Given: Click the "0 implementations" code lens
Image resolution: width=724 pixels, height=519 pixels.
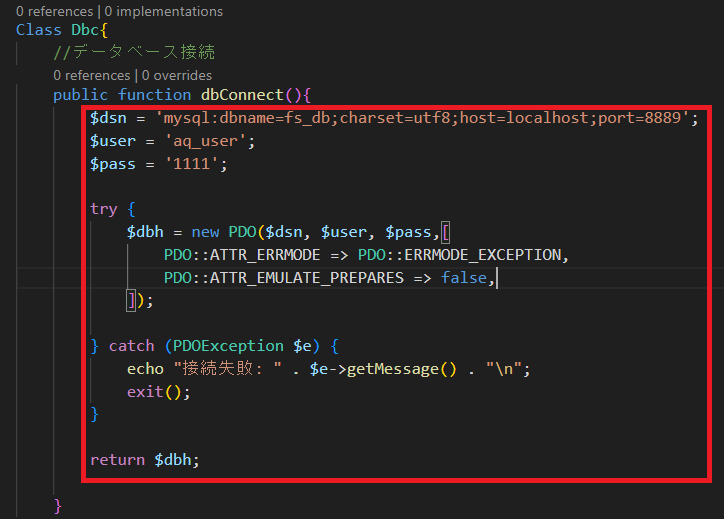Looking at the screenshot, I should click(164, 11).
